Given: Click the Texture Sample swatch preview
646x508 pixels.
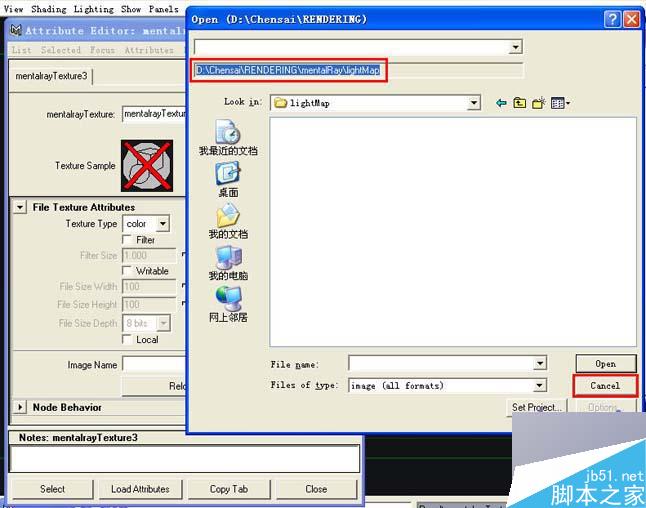Looking at the screenshot, I should click(147, 166).
